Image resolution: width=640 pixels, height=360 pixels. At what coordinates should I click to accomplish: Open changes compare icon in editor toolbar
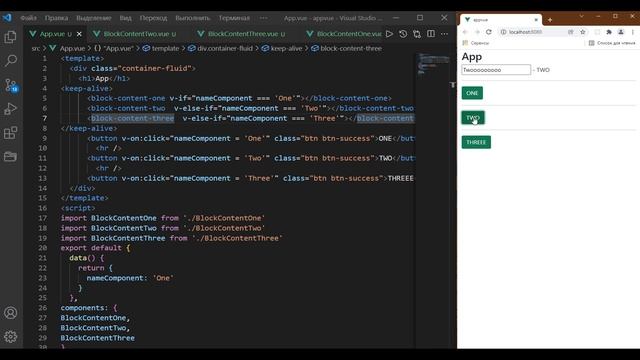417,34
